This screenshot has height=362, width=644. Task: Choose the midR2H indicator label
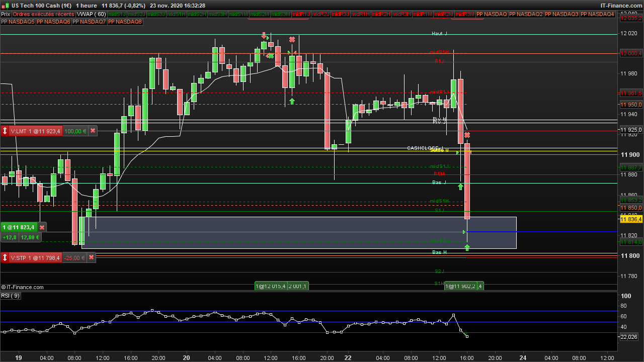381,14
